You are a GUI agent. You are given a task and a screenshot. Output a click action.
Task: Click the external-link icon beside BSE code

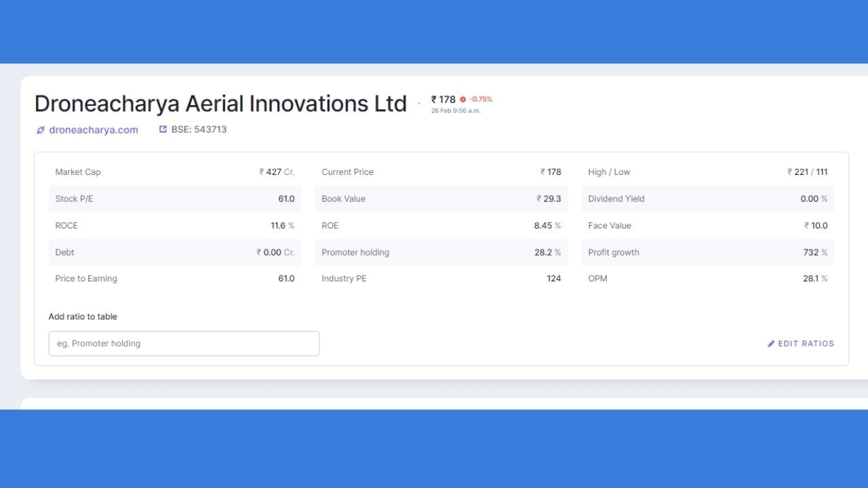point(163,129)
